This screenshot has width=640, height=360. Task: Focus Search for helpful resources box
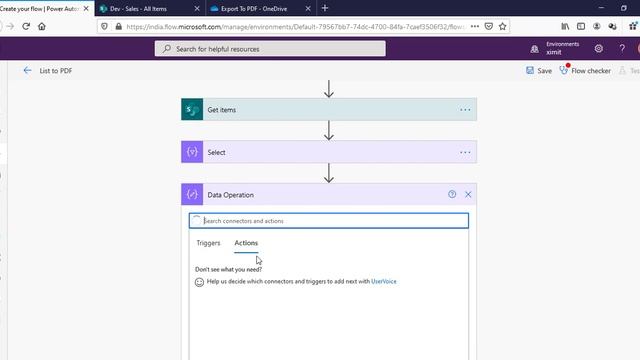pos(270,49)
